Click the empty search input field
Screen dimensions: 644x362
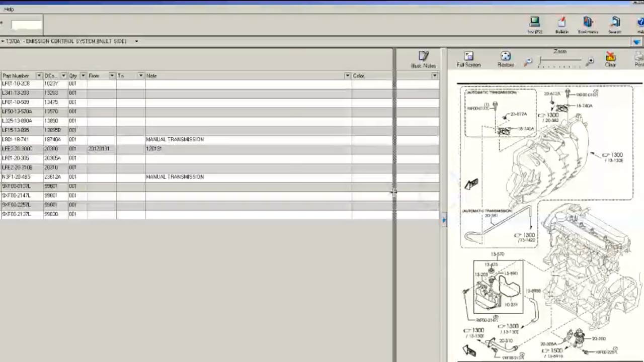pyautogui.click(x=27, y=25)
